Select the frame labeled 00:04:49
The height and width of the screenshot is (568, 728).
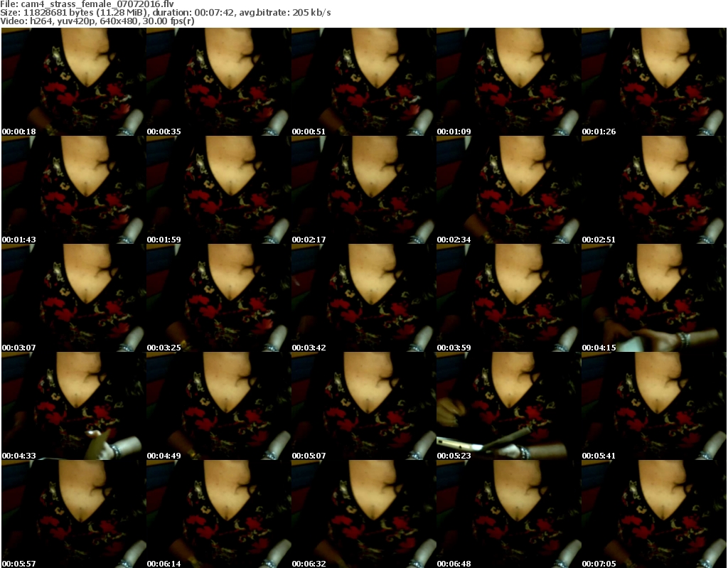coord(219,406)
